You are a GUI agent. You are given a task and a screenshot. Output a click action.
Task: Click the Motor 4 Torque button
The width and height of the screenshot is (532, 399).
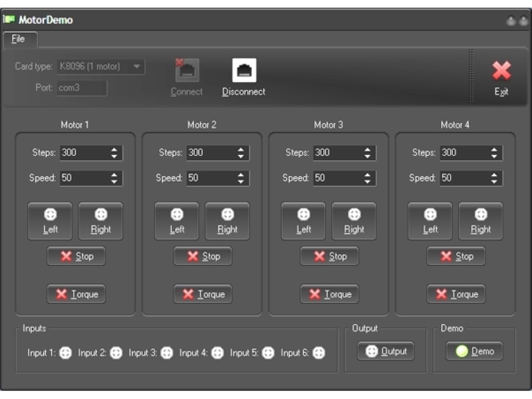(x=456, y=294)
